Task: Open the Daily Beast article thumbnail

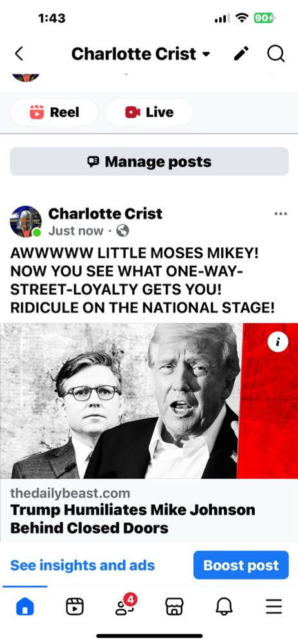Action: click(x=149, y=401)
